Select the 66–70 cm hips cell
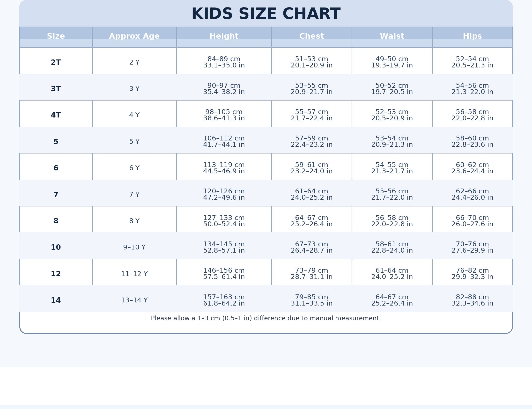 click(472, 220)
